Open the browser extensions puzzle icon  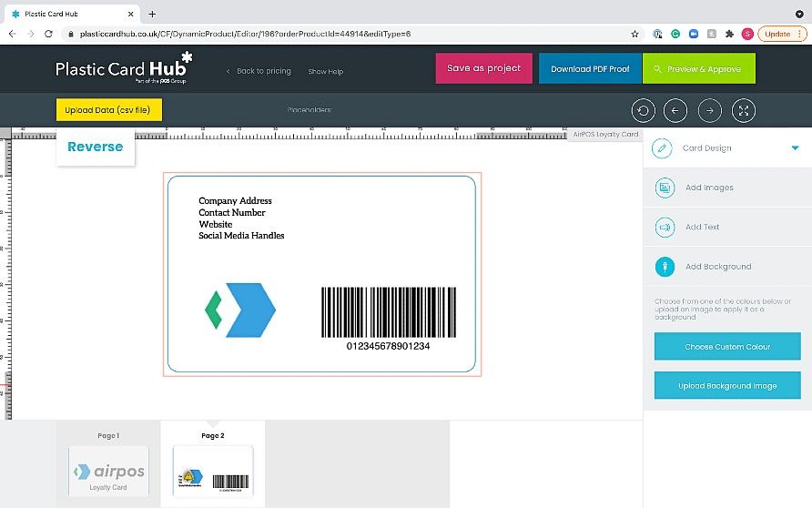pyautogui.click(x=729, y=34)
